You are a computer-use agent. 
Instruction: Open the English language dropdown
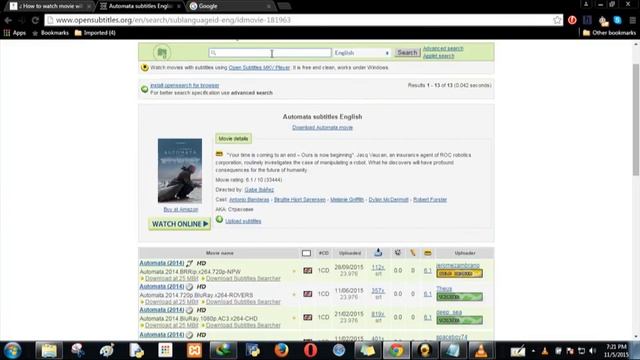362,53
